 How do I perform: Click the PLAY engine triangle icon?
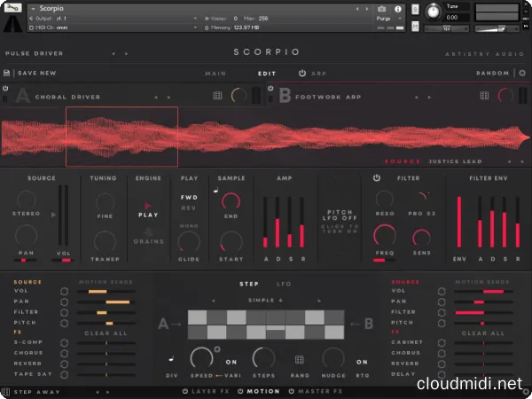148,206
